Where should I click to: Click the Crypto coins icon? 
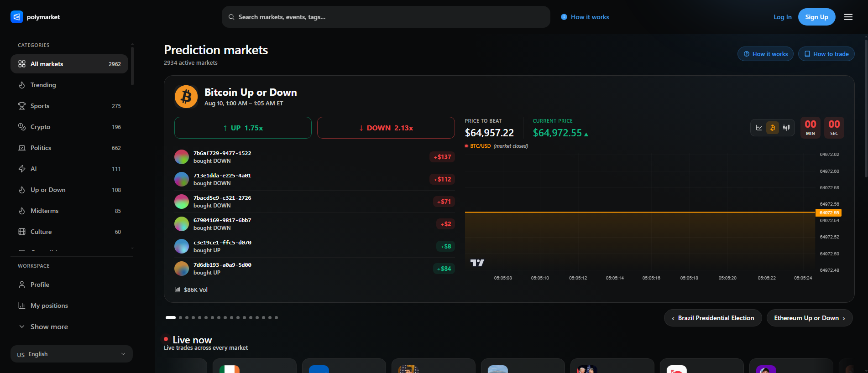[22, 127]
